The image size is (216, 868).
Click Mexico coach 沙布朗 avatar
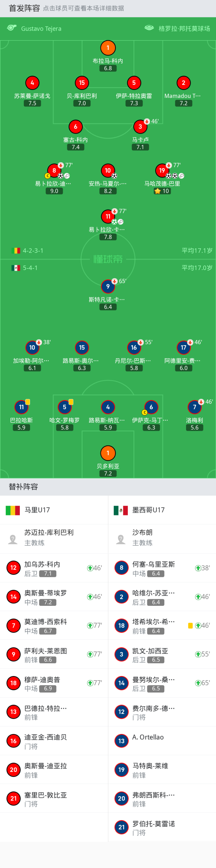(x=121, y=539)
